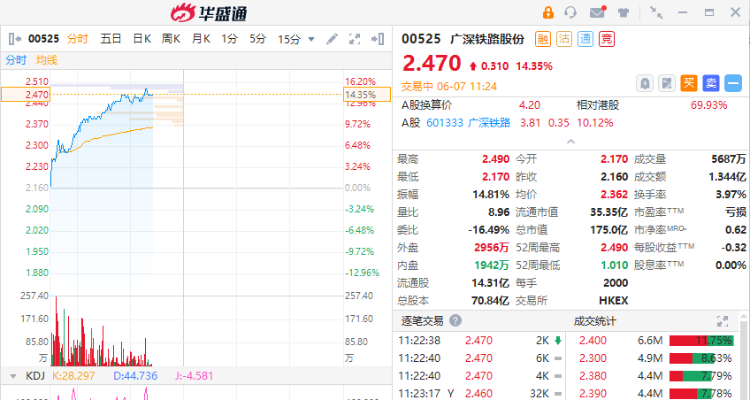Toggle the 分时 line legend
Screen dimensions: 750x400
point(16,60)
